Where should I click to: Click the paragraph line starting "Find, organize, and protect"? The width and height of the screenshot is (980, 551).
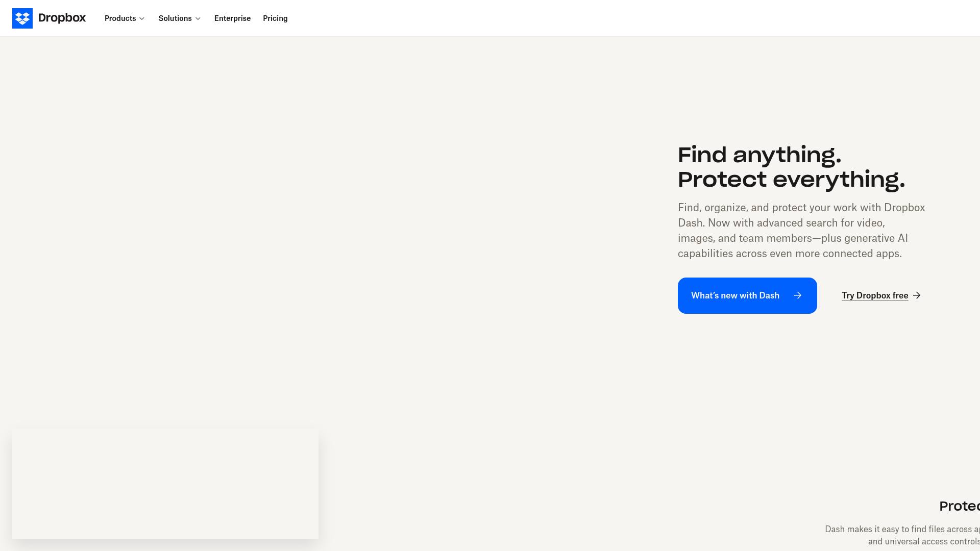tap(801, 208)
